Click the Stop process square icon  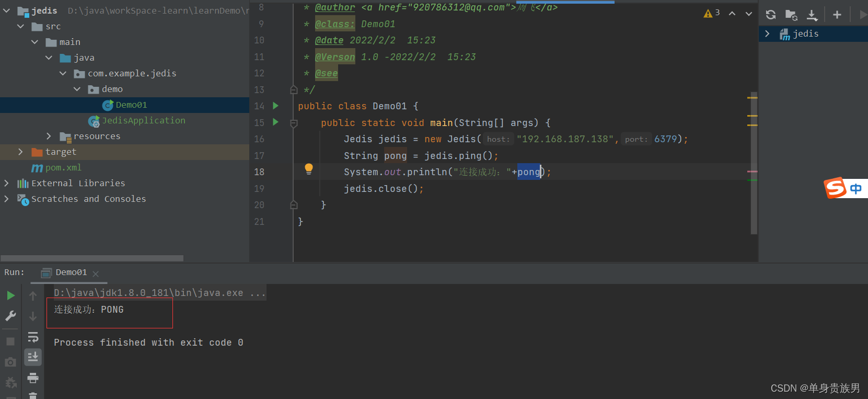[10, 341]
